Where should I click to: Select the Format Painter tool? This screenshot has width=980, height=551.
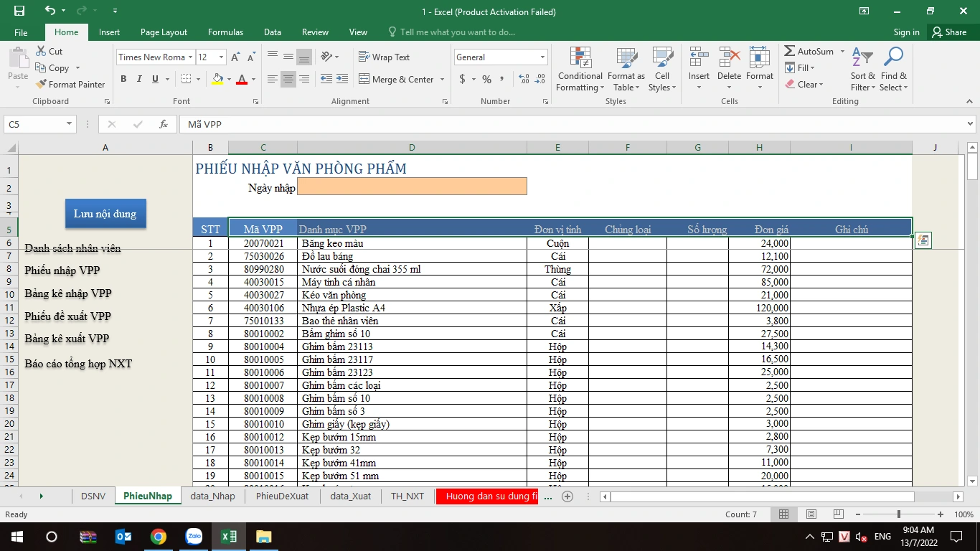click(x=70, y=84)
